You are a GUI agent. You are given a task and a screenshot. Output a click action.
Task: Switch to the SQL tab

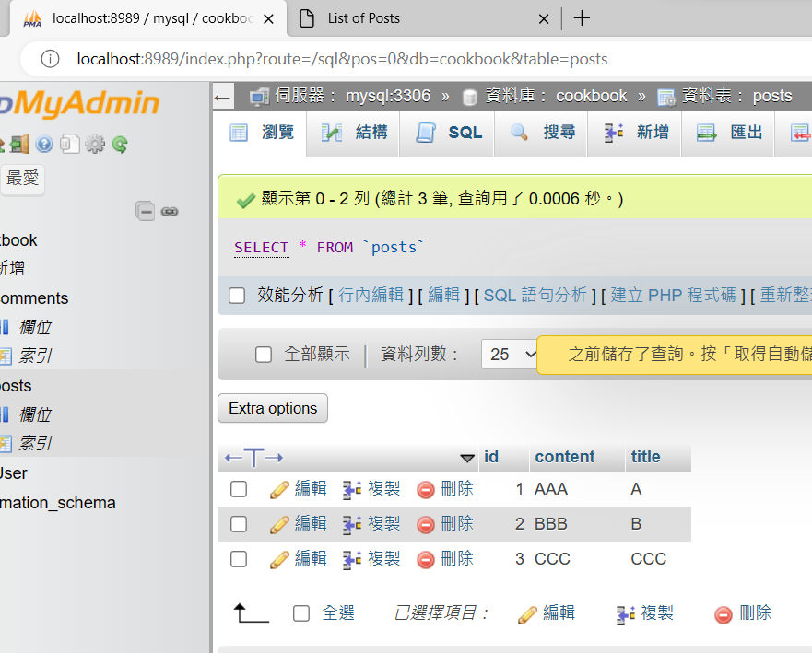tap(449, 133)
